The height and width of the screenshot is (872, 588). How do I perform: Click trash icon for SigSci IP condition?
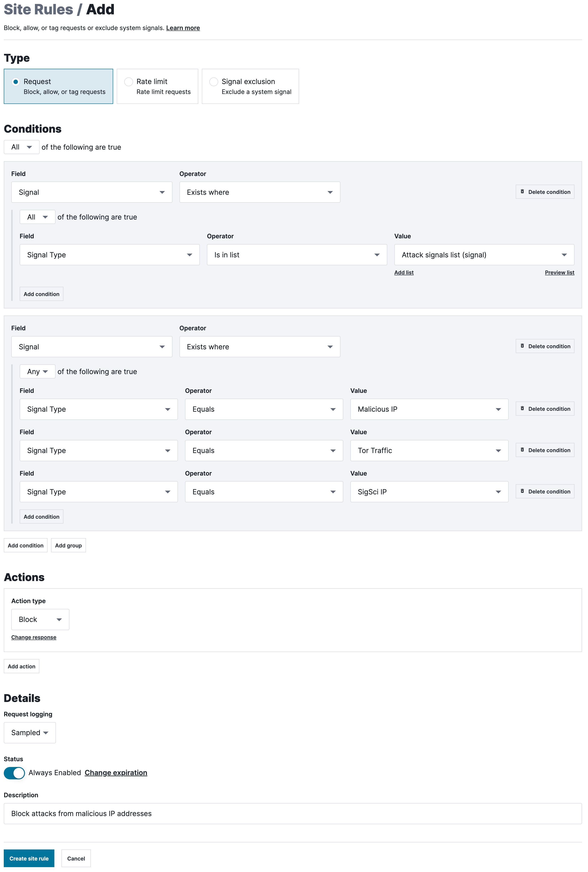tap(522, 491)
